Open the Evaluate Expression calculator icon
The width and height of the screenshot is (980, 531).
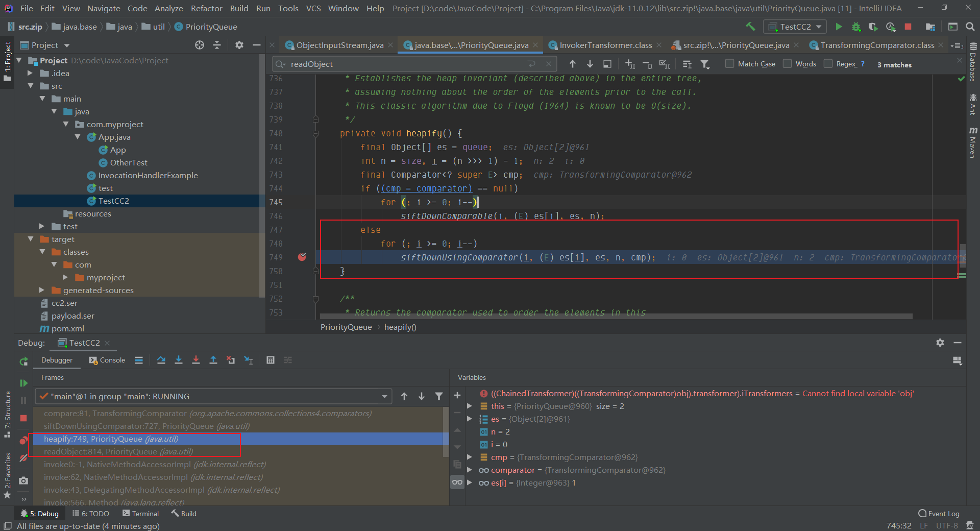(x=271, y=360)
